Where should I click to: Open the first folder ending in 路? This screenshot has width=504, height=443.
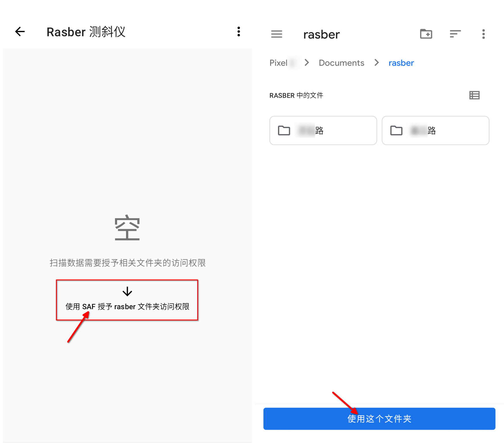323,130
